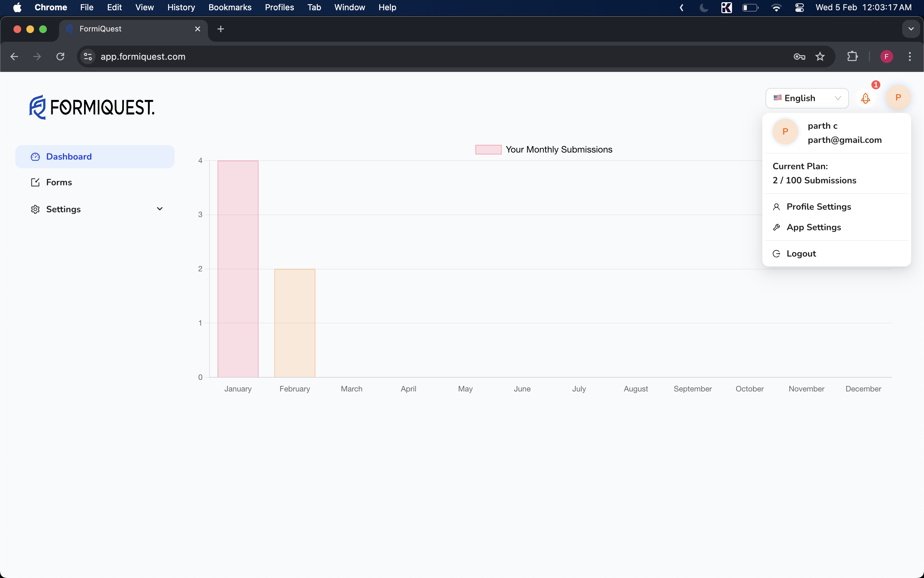Open the Bookmarks menu
The width and height of the screenshot is (924, 578).
click(x=230, y=7)
